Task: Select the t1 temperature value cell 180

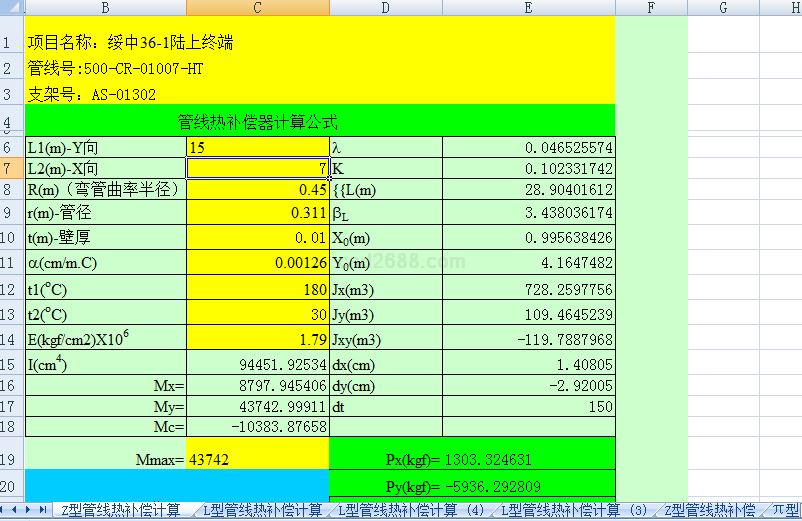Action: pyautogui.click(x=257, y=290)
